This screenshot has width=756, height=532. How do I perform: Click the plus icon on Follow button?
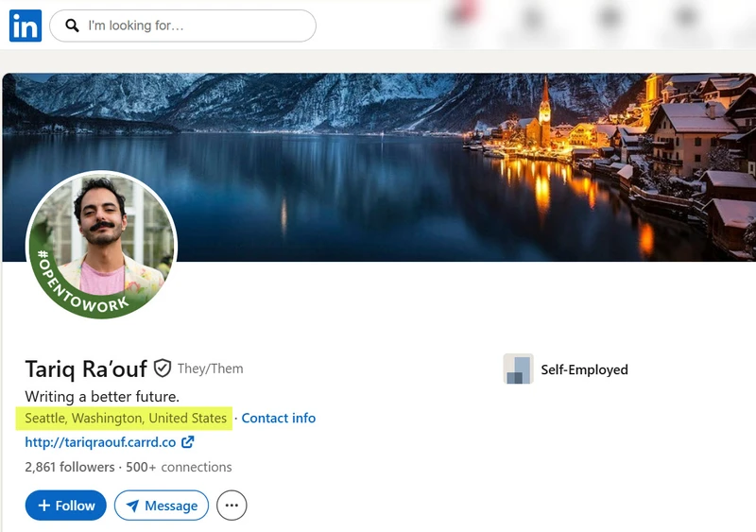click(43, 506)
